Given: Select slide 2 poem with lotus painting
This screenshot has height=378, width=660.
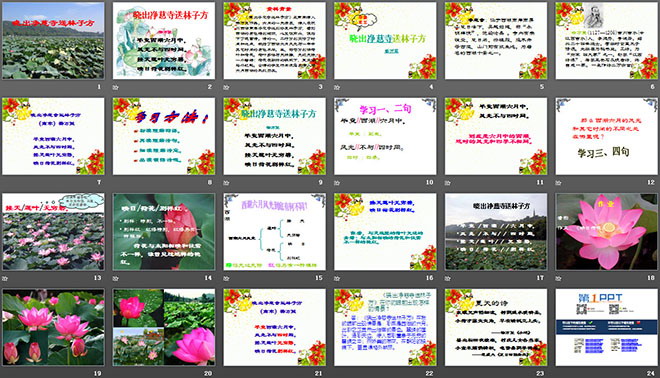Looking at the screenshot, I should [164, 40].
